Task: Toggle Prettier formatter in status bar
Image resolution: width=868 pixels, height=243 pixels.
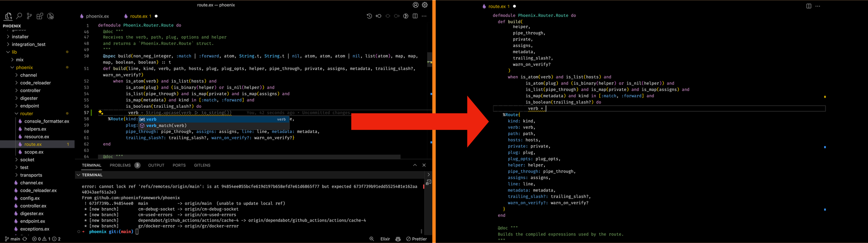Action: point(417,239)
